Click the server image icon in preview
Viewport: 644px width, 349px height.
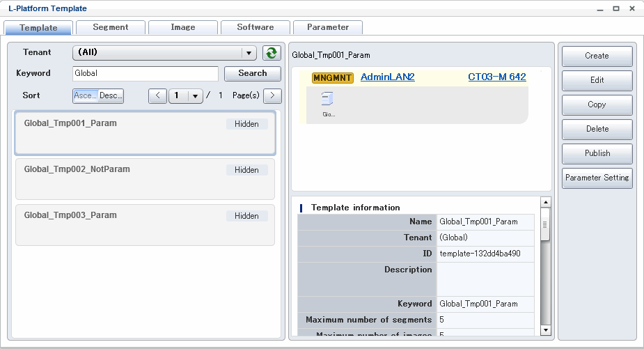(327, 100)
